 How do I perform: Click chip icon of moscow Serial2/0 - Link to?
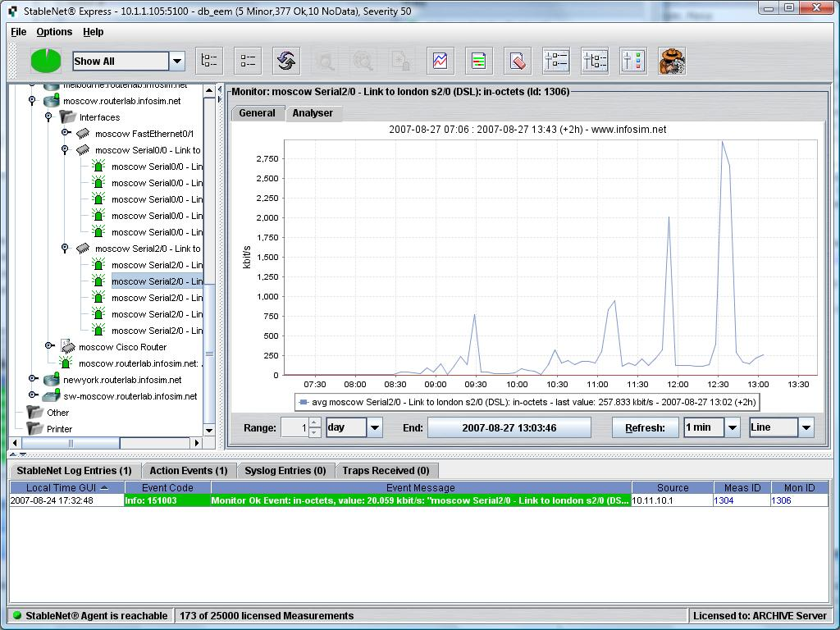point(83,248)
